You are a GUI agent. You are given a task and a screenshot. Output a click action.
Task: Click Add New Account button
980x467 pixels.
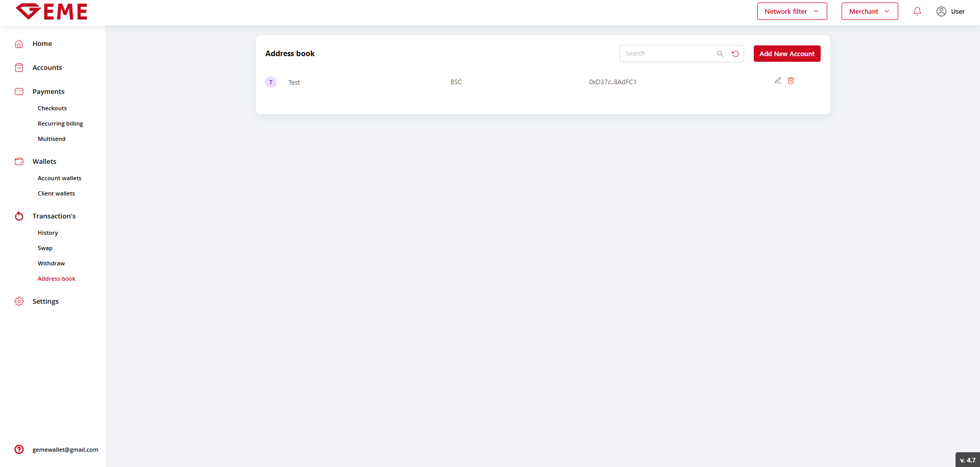(786, 54)
